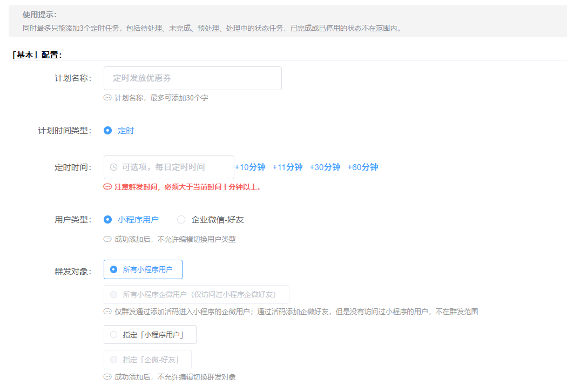Click the hint bubble icon under 计划名称
Viewport: 567px width, 392px height.
(x=107, y=98)
